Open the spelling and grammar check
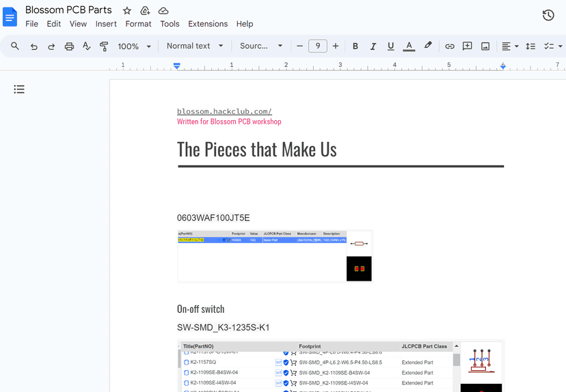Screen dimensions: 566x392 pyautogui.click(x=87, y=46)
